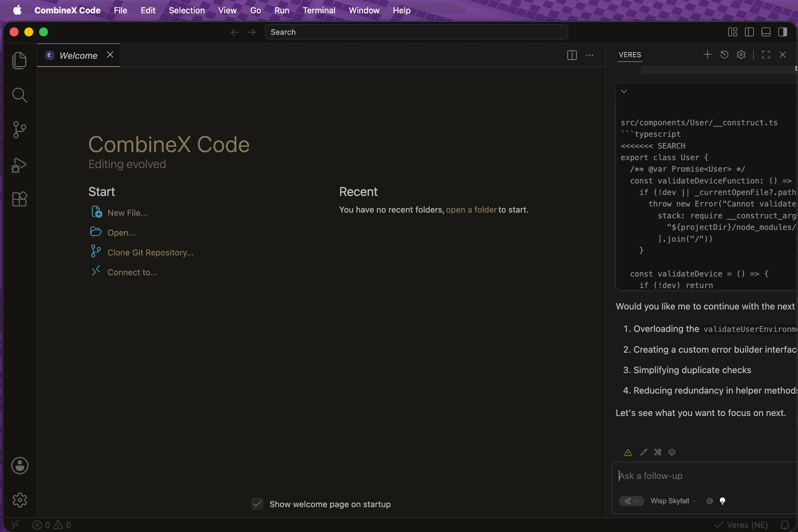Click the pencil edit icon above chat input
Screen dimensions: 798x532
[x=644, y=452]
